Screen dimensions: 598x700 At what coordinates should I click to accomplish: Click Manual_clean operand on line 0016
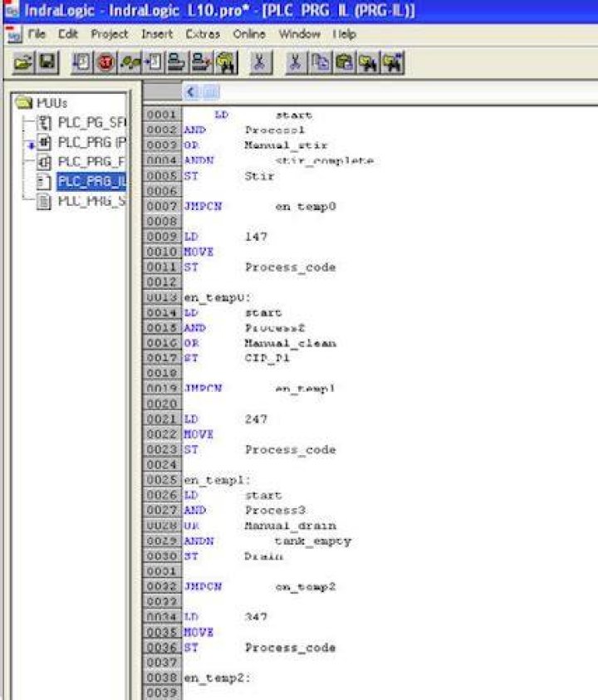pyautogui.click(x=291, y=343)
